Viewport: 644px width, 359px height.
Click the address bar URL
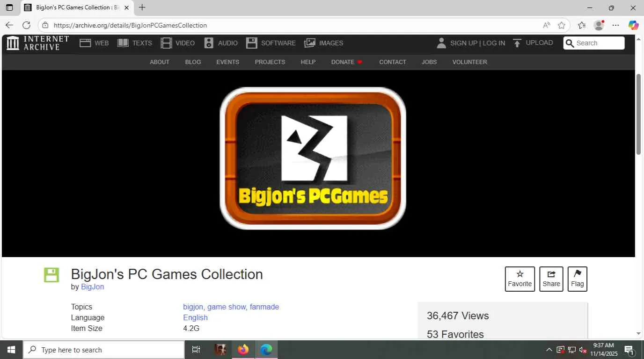pyautogui.click(x=130, y=25)
